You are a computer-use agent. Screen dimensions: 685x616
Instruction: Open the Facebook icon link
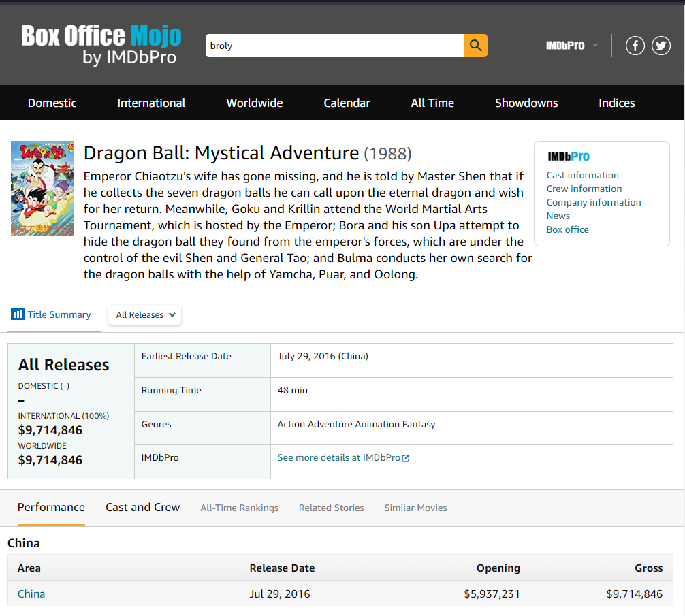coord(635,46)
